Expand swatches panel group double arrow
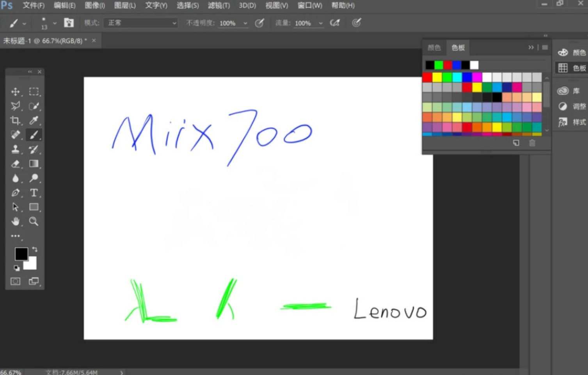The height and width of the screenshot is (375, 588). click(x=531, y=47)
